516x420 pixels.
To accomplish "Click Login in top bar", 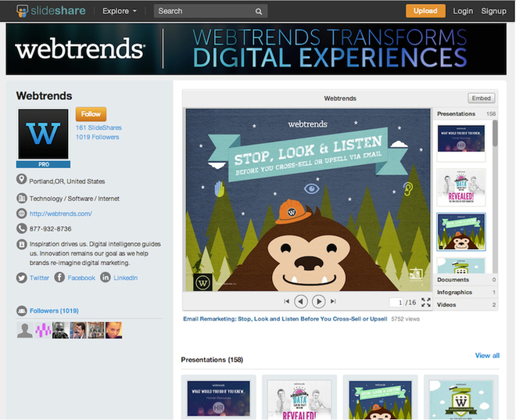I will point(463,11).
